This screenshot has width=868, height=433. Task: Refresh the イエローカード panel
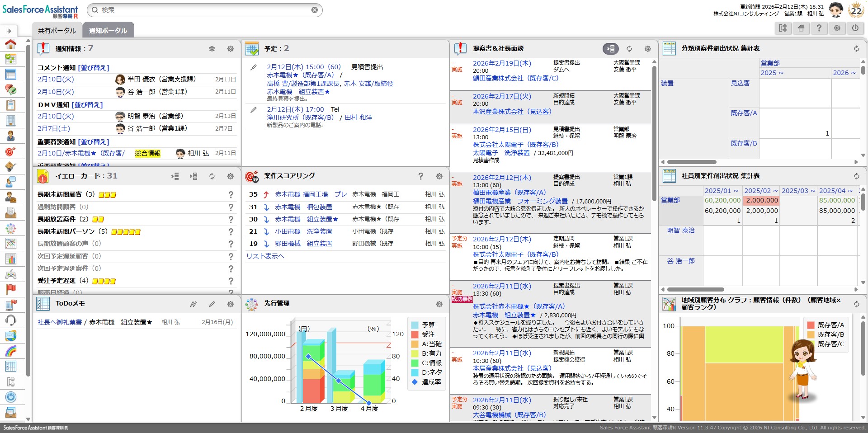212,176
